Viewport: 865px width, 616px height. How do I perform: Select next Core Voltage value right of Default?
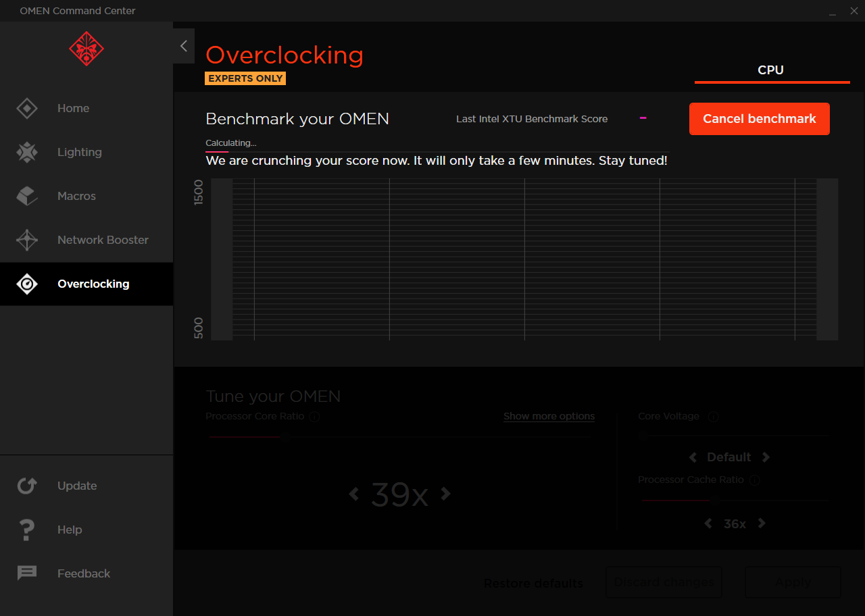point(766,457)
